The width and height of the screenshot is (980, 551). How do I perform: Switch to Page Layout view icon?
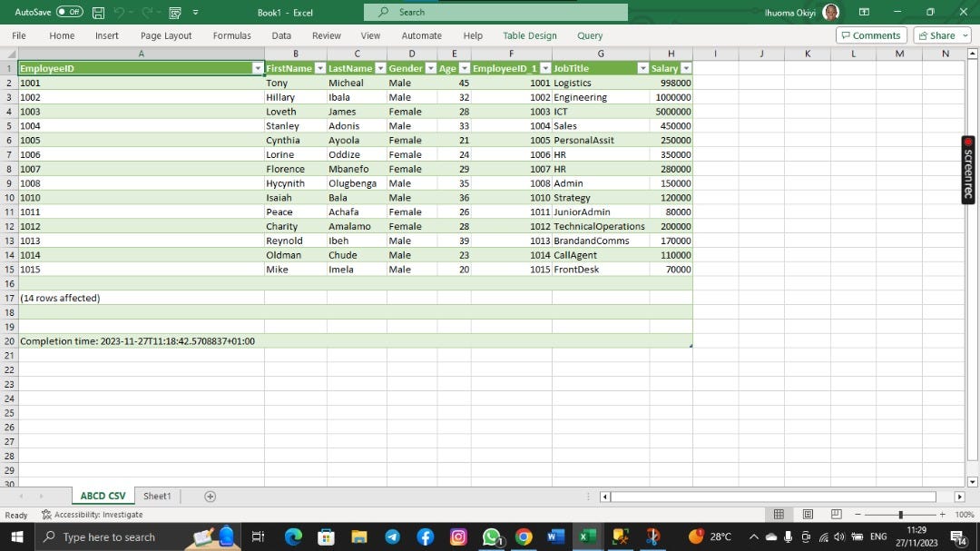[x=808, y=514]
